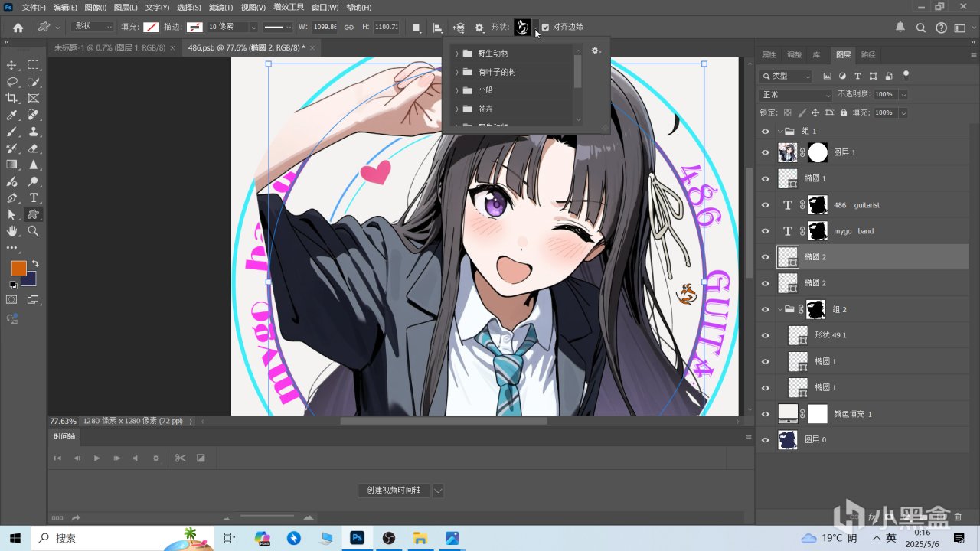
Task: Open File Explorer from the taskbar
Action: [x=420, y=538]
